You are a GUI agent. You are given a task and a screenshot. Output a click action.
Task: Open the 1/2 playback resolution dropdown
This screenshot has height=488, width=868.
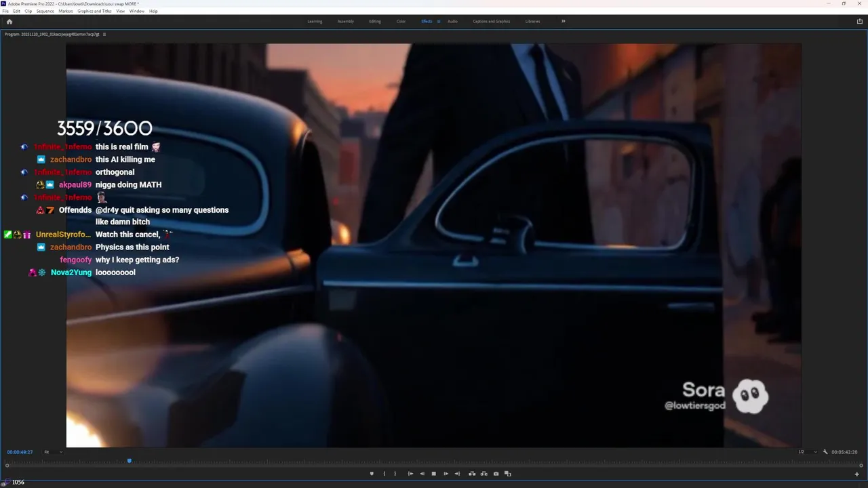(808, 452)
